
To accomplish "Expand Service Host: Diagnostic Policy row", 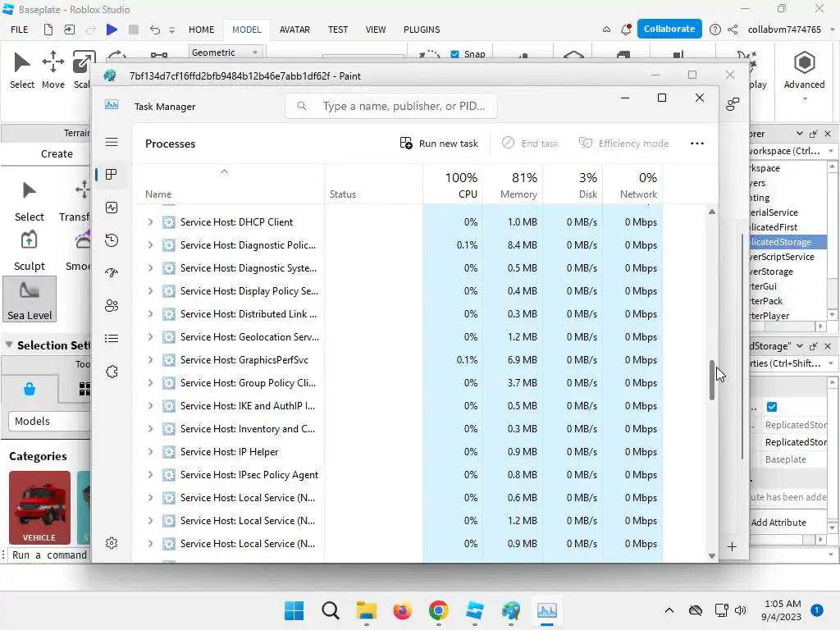I will pyautogui.click(x=151, y=245).
